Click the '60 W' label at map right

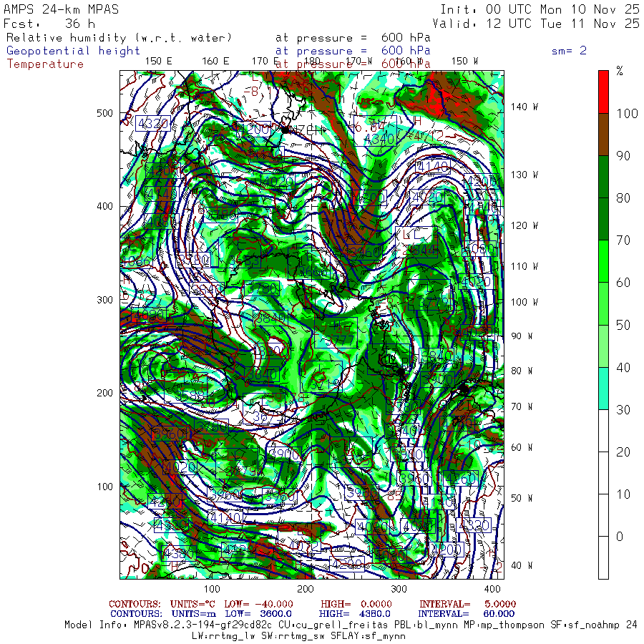click(522, 448)
